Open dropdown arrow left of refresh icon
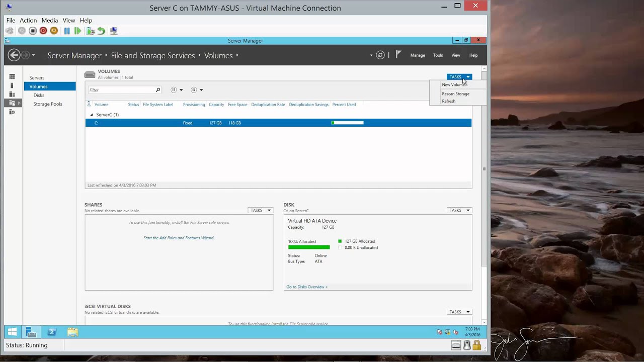This screenshot has width=644, height=362. [371, 55]
